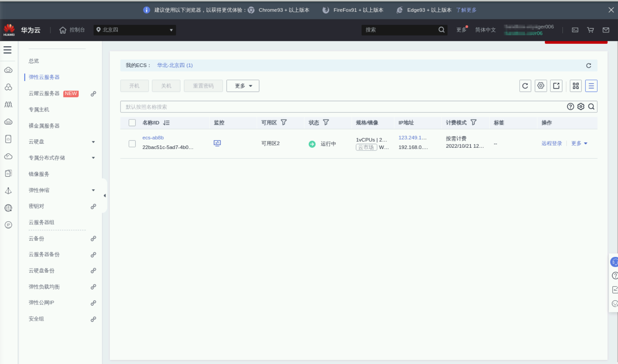Open search settings gear in search bar

tap(581, 107)
